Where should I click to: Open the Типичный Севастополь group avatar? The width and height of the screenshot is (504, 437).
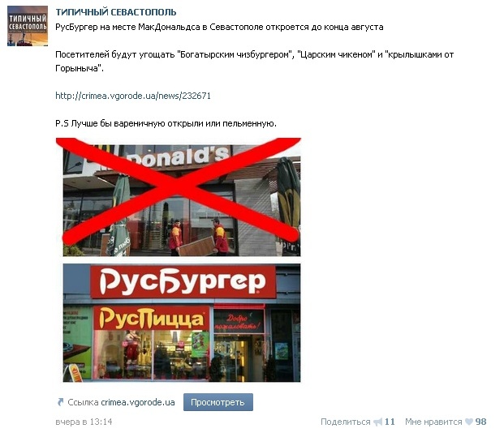[28, 26]
